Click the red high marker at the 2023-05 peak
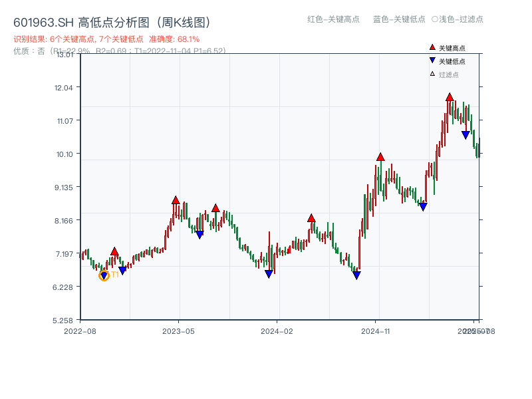The width and height of the screenshot is (532, 399). tap(176, 200)
